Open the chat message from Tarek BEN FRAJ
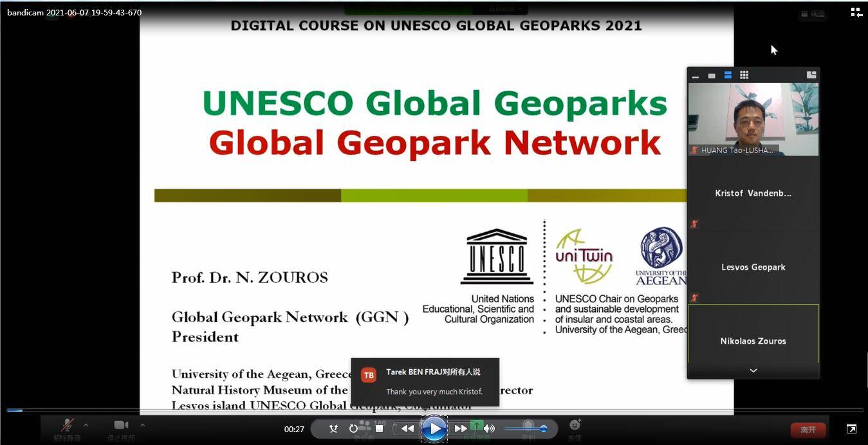The width and height of the screenshot is (868, 445). (x=425, y=382)
